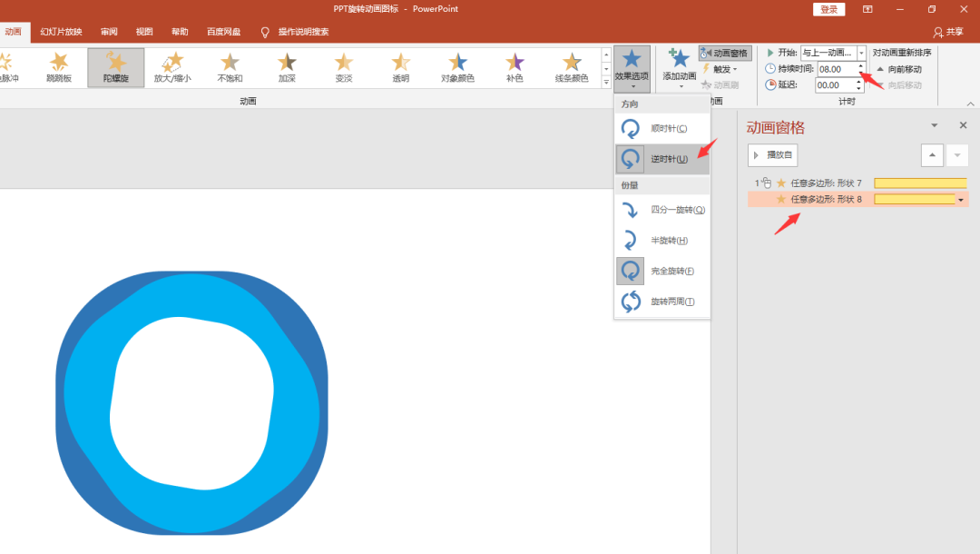Open dropdown arrow for 形状 8 animation
The height and width of the screenshot is (554, 980).
pyautogui.click(x=961, y=200)
